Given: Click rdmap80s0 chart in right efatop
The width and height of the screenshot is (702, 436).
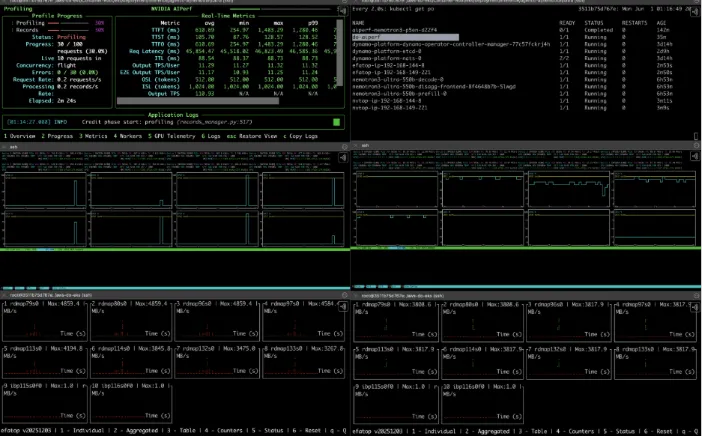Looking at the screenshot, I should tap(482, 322).
